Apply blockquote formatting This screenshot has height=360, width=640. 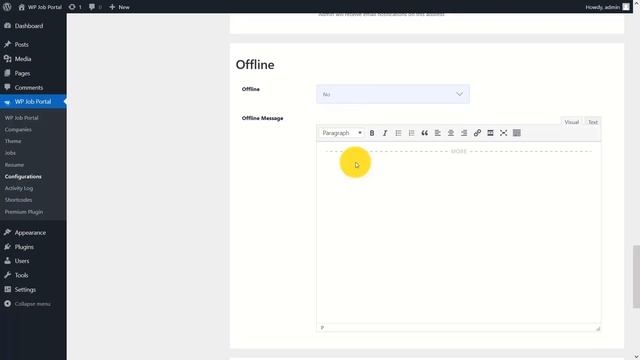point(424,133)
